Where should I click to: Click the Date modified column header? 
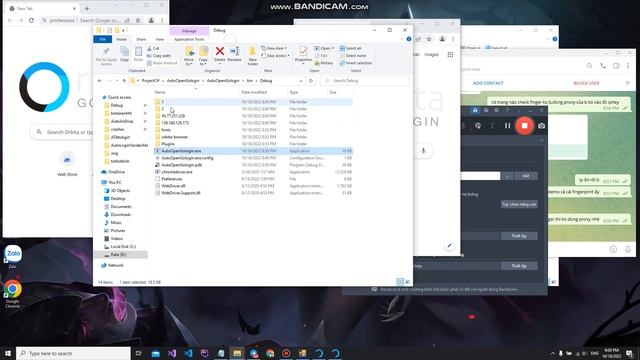pyautogui.click(x=254, y=92)
